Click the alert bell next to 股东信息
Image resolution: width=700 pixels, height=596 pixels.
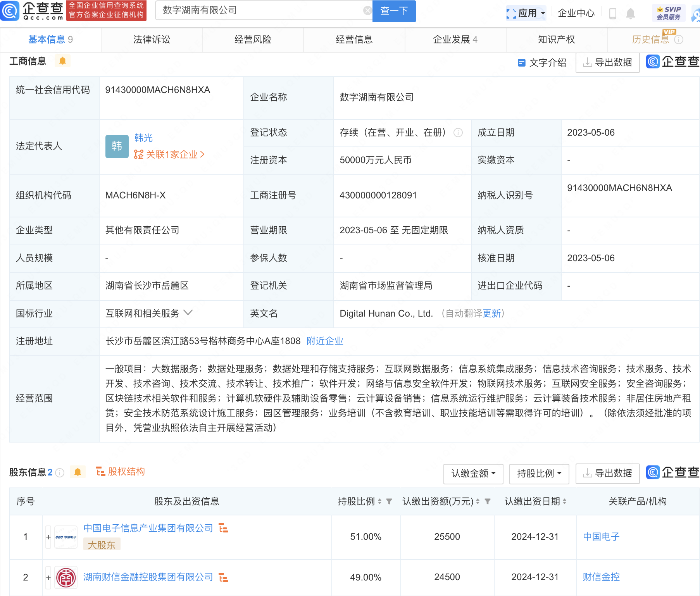click(78, 472)
